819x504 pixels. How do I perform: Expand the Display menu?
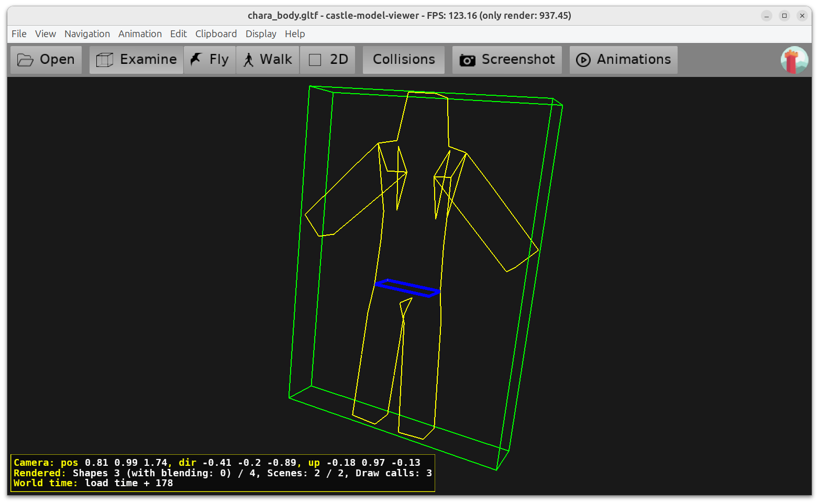point(261,33)
